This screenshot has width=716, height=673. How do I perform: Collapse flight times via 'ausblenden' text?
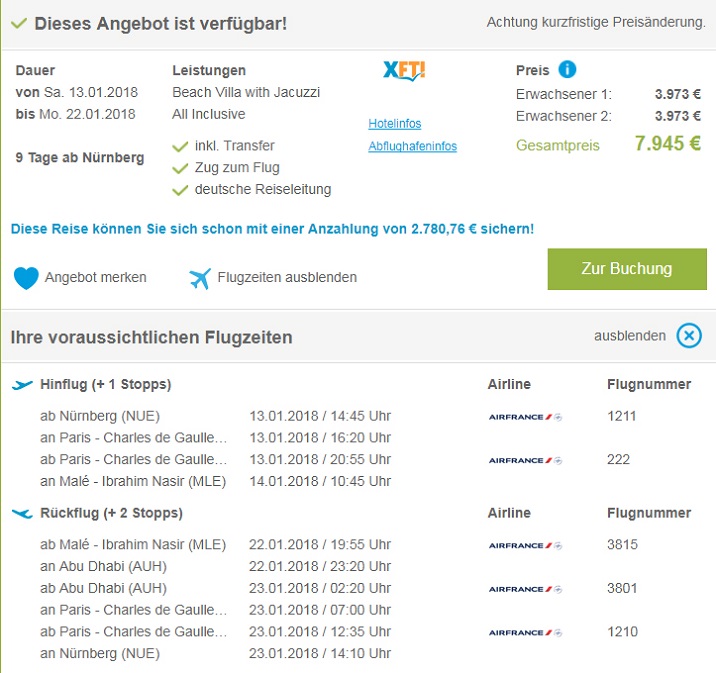[629, 336]
